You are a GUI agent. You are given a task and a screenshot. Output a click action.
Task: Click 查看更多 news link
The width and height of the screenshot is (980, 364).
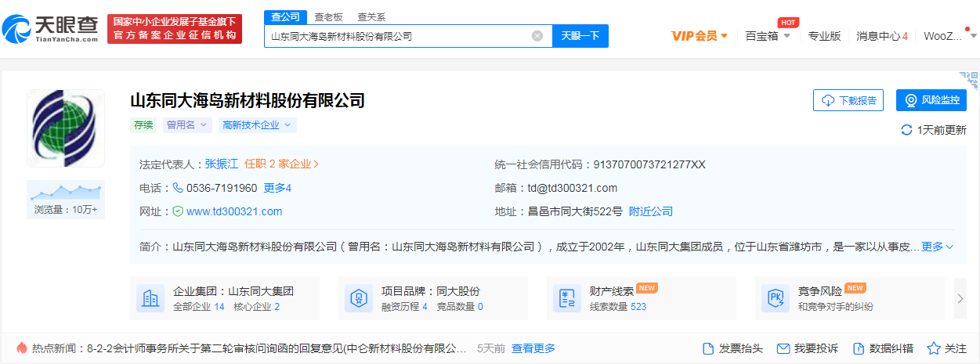533,348
